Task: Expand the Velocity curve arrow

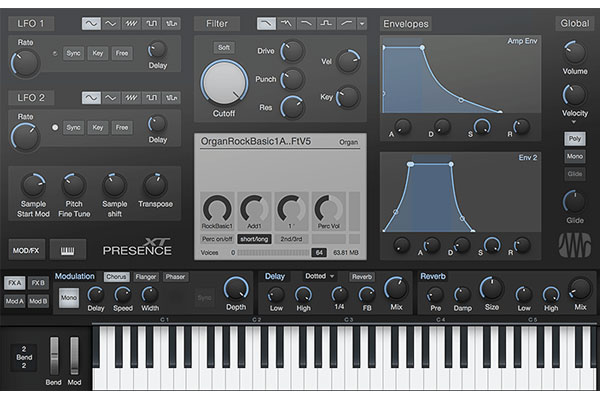Action: [574, 122]
